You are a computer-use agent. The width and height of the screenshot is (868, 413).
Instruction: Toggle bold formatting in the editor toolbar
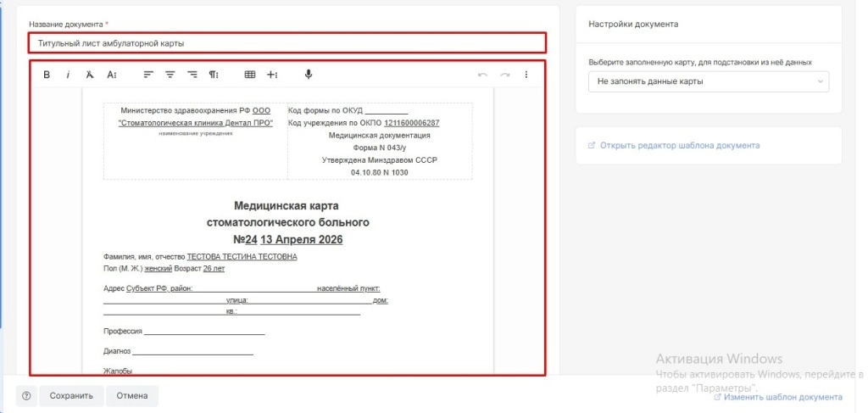click(x=47, y=75)
